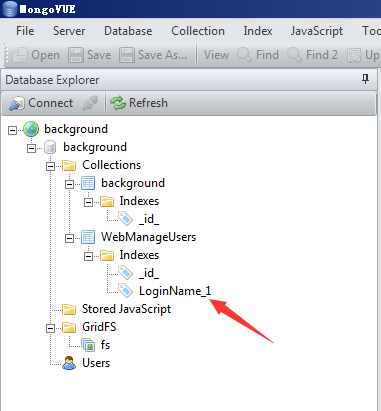
Task: Click Indexes folder icon under background collection
Action: click(x=107, y=201)
